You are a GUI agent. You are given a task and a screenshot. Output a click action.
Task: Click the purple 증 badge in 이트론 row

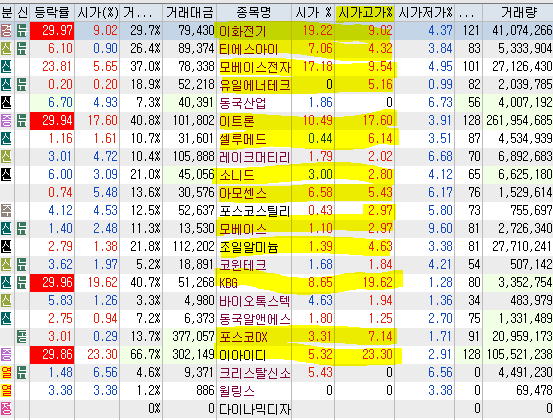coord(6,121)
